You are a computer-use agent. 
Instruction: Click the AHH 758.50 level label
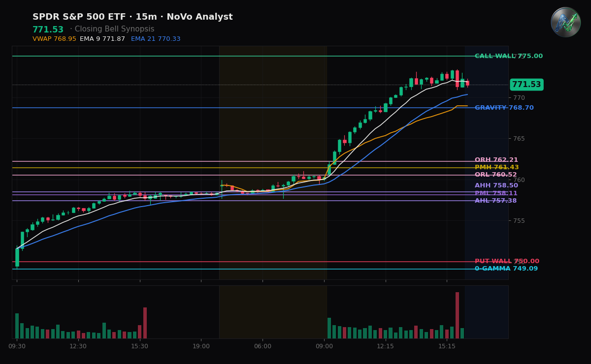[x=496, y=186]
